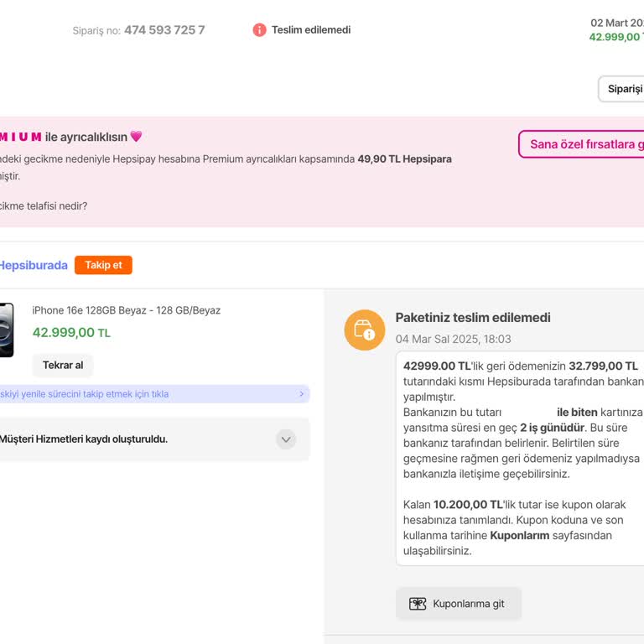Click the green 42.999,00 TL product price

click(71, 332)
